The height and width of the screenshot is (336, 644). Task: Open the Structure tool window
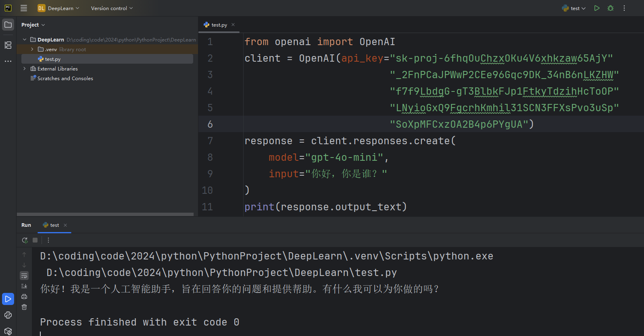(x=8, y=45)
